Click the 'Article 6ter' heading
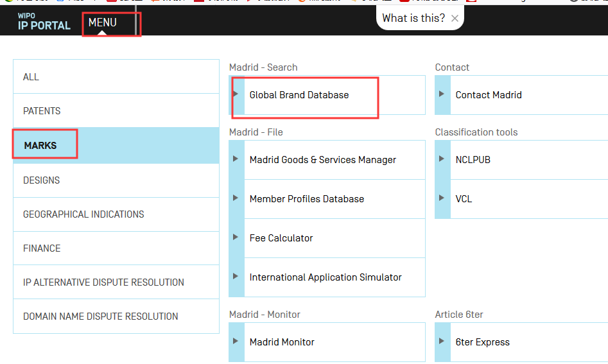The height and width of the screenshot is (364, 608). tap(458, 315)
